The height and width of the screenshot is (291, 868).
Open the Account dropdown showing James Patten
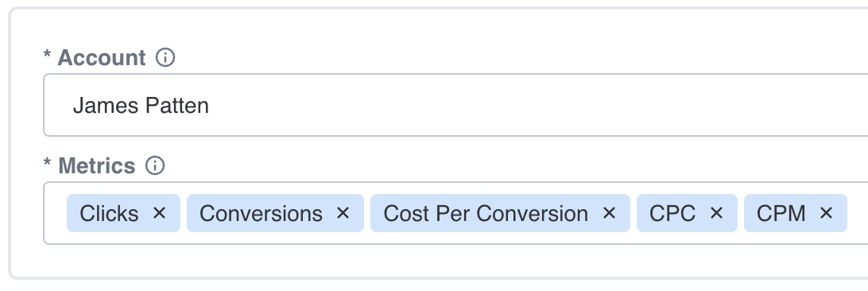tap(455, 105)
